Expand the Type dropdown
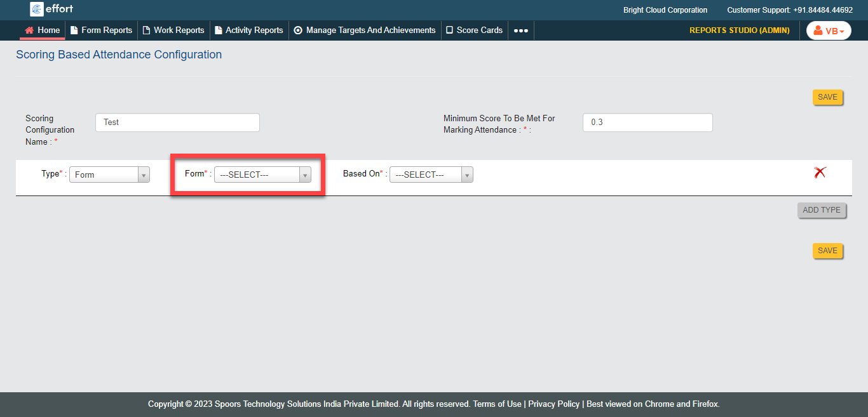This screenshot has height=417, width=868. [x=109, y=175]
